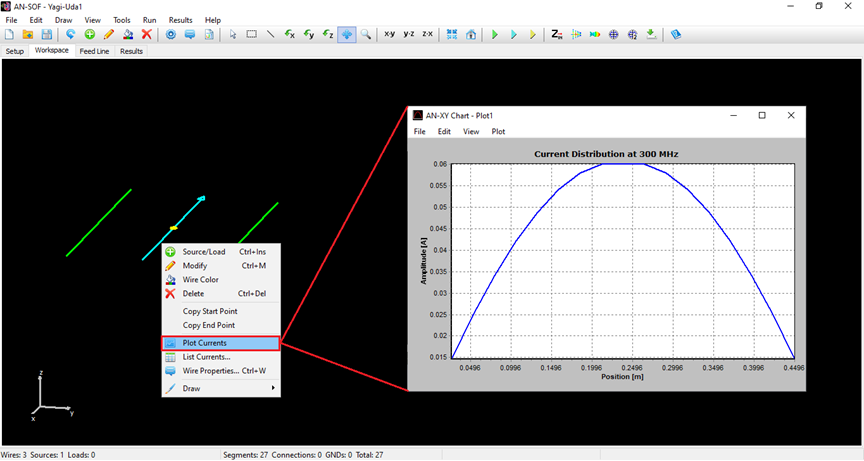Switch to the x-y plane view
The height and width of the screenshot is (461, 864).
(x=390, y=34)
